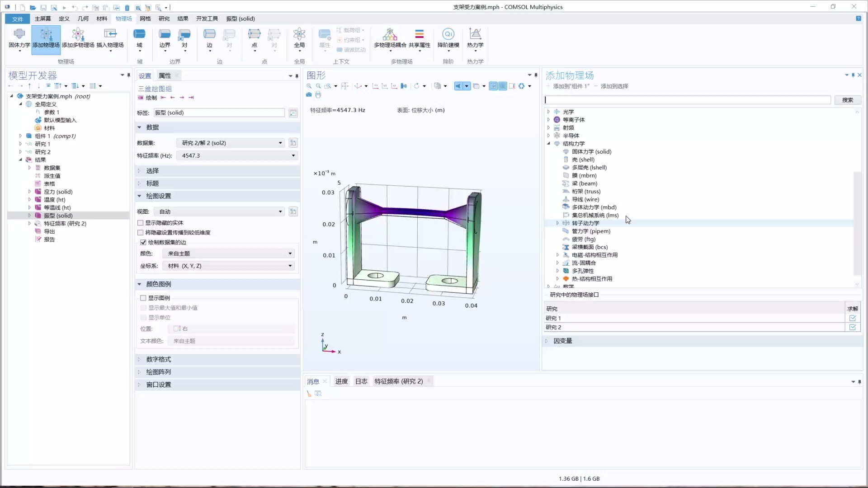Screen dimensions: 868x488
Task: Click the 绘制 button in settings panel
Action: point(150,97)
